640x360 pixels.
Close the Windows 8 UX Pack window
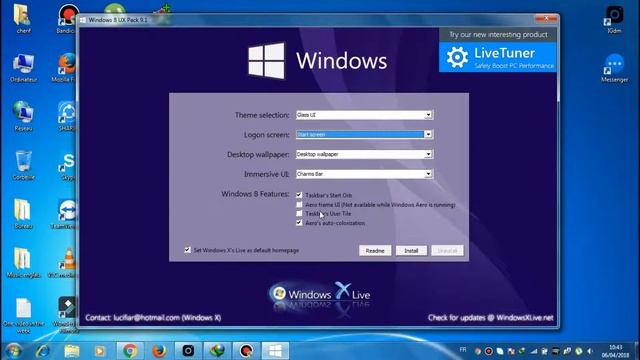[546, 18]
